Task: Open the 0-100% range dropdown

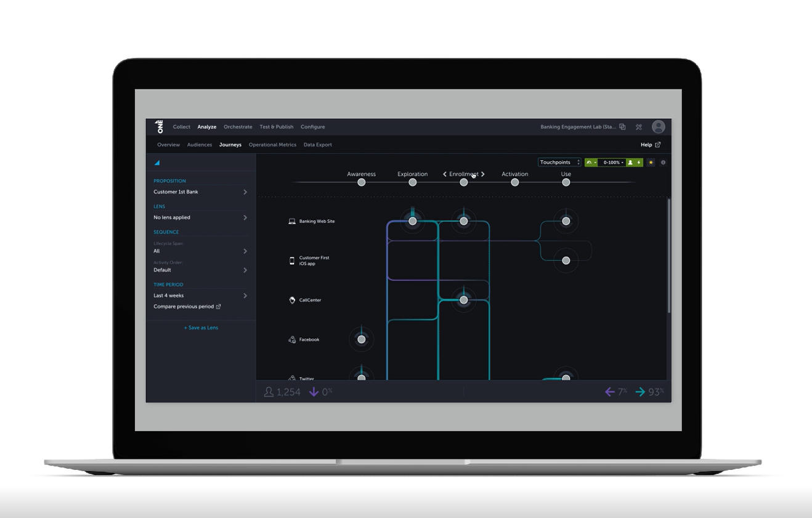Action: pos(613,163)
